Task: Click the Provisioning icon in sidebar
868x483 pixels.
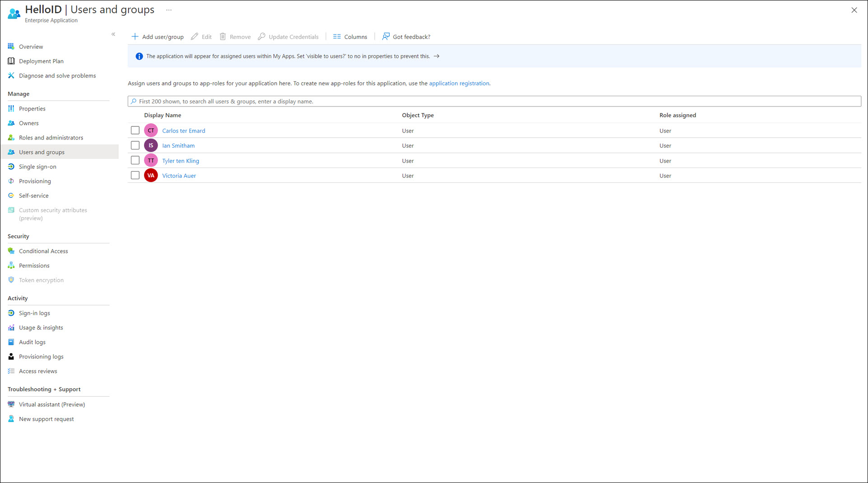Action: pos(11,181)
